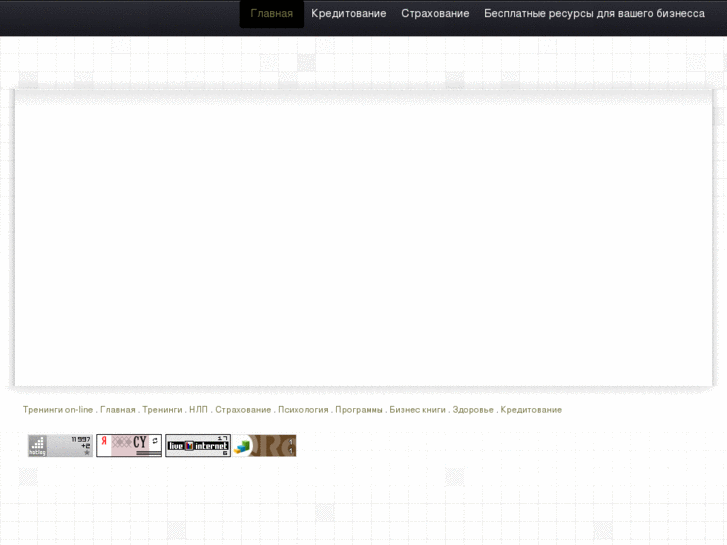Follow the Кредитование footer link

point(531,410)
